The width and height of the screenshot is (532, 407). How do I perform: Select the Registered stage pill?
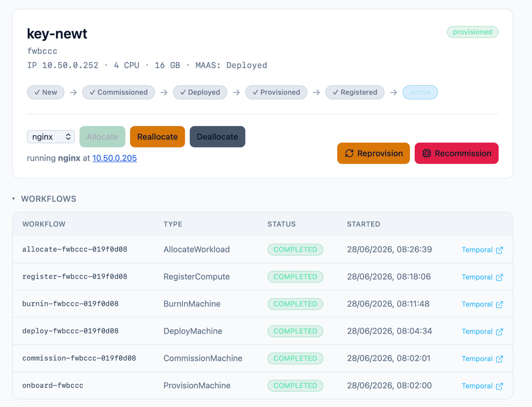tap(355, 92)
